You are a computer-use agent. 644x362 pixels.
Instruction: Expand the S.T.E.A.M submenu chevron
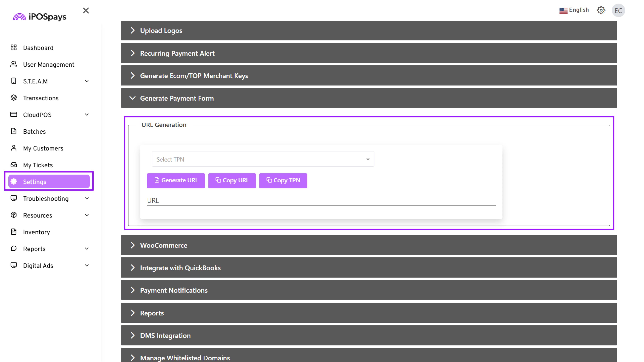[x=87, y=81]
